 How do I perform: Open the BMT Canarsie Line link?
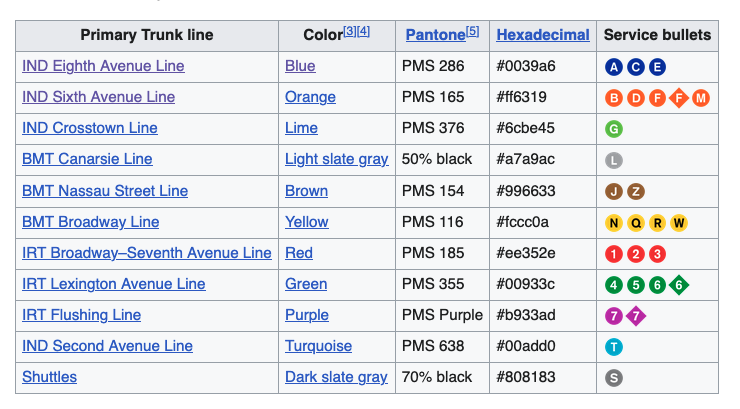point(87,159)
